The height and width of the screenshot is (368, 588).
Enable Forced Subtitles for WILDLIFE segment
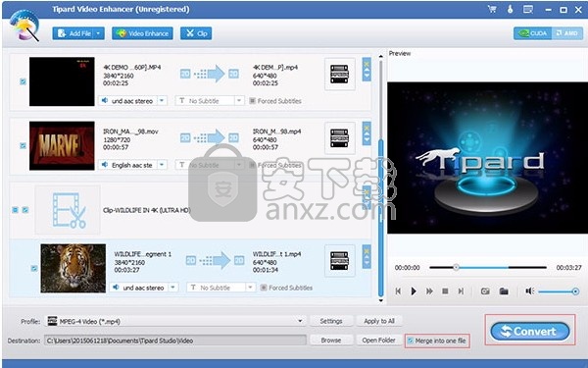coord(264,288)
